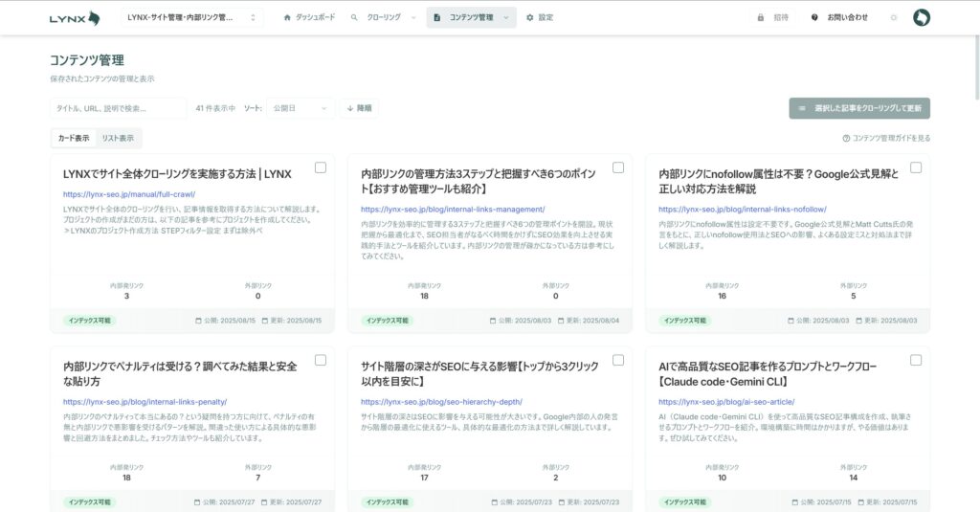This screenshot has width=980, height=512.
Task: Open the user avatar profile icon
Action: point(921,17)
